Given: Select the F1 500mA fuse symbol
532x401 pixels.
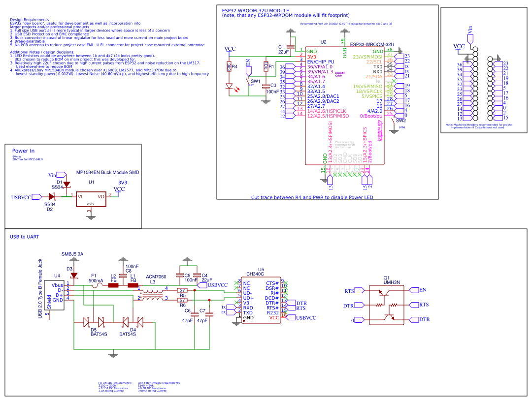Looking at the screenshot, I should 98,285.
